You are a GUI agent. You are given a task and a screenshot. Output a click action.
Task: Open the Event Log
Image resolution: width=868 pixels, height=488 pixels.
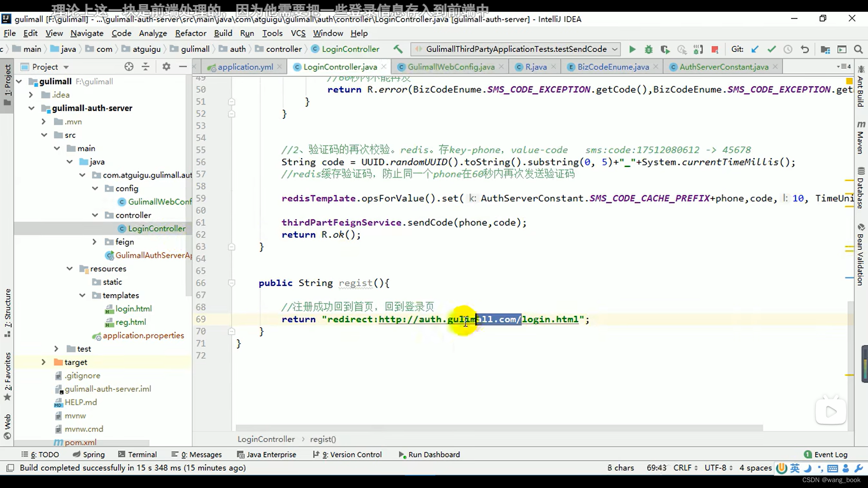[826, 455]
